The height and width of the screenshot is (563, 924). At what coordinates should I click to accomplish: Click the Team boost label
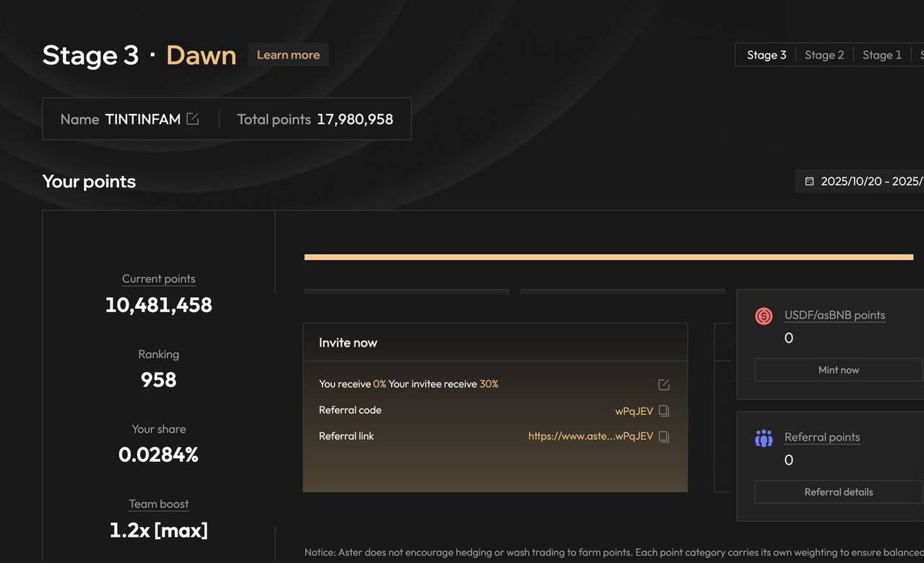(159, 504)
